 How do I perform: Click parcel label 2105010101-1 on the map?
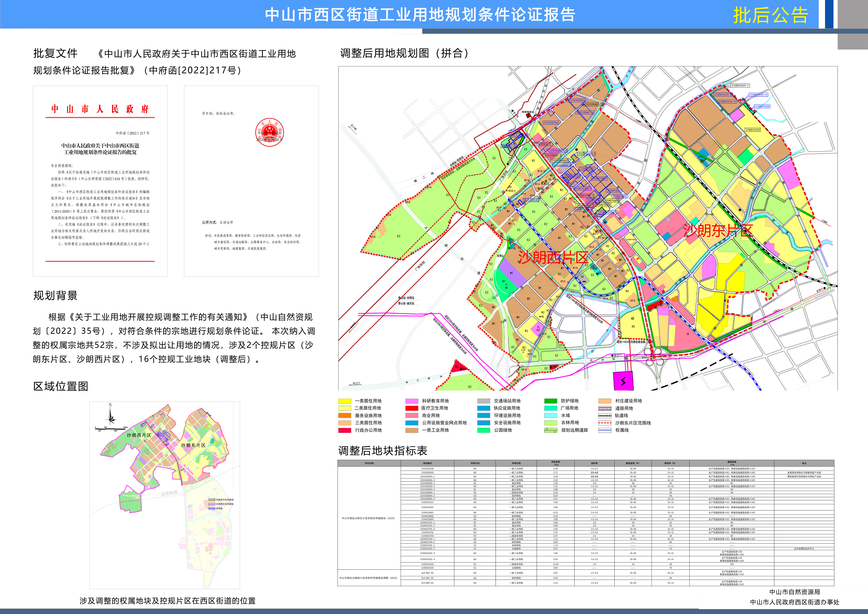(x=740, y=86)
